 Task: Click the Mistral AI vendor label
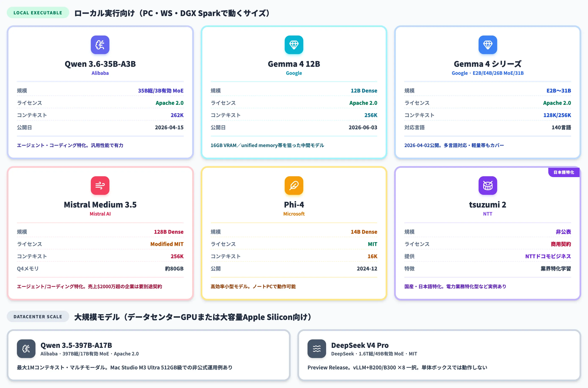click(100, 214)
